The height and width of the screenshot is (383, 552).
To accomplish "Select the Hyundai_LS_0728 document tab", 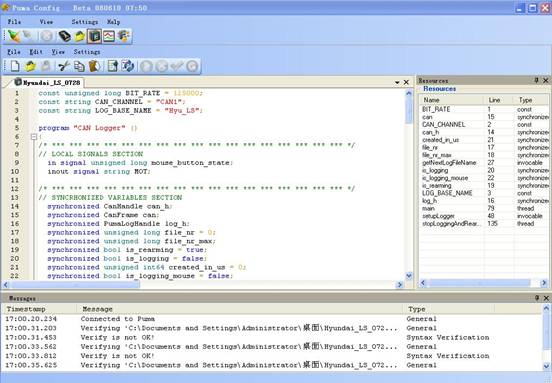I will point(48,83).
